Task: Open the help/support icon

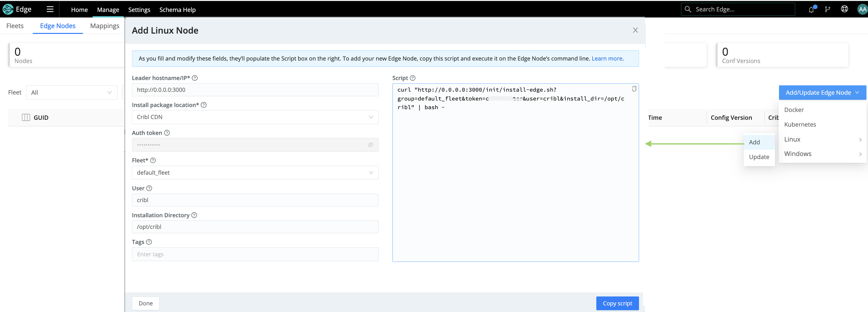Action: (x=844, y=9)
